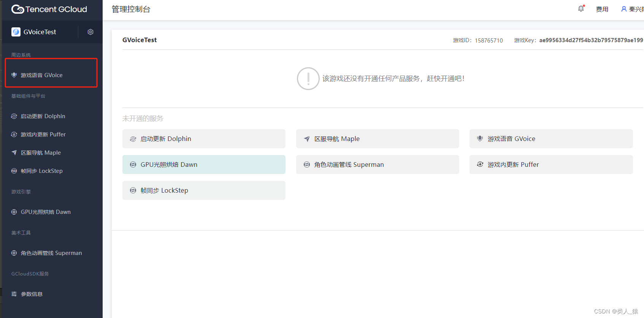Click the 管理控制台 header title
Screen dimensions: 644x318
pyautogui.click(x=131, y=9)
